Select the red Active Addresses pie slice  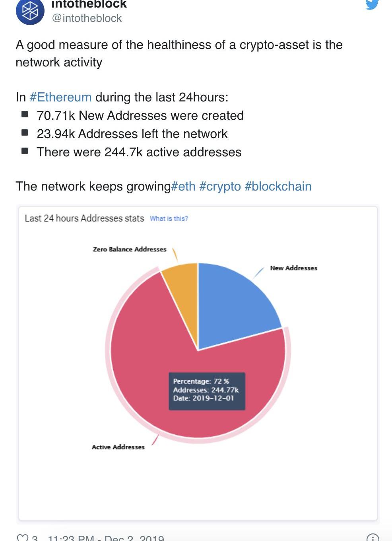click(x=159, y=358)
